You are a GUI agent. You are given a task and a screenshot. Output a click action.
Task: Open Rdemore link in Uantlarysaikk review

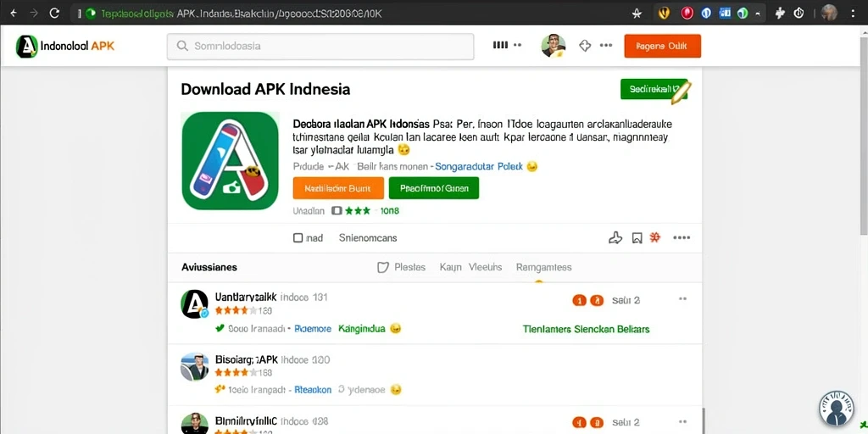[x=313, y=329]
